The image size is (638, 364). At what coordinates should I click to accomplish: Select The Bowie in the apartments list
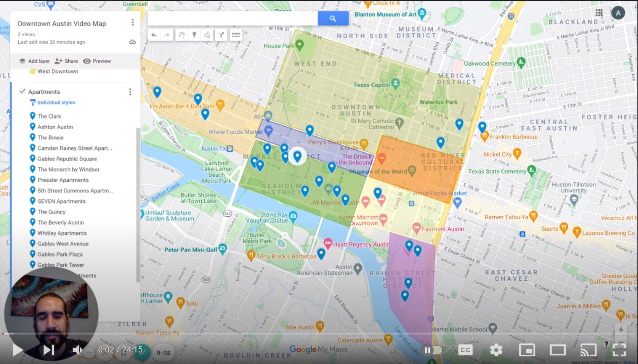50,137
